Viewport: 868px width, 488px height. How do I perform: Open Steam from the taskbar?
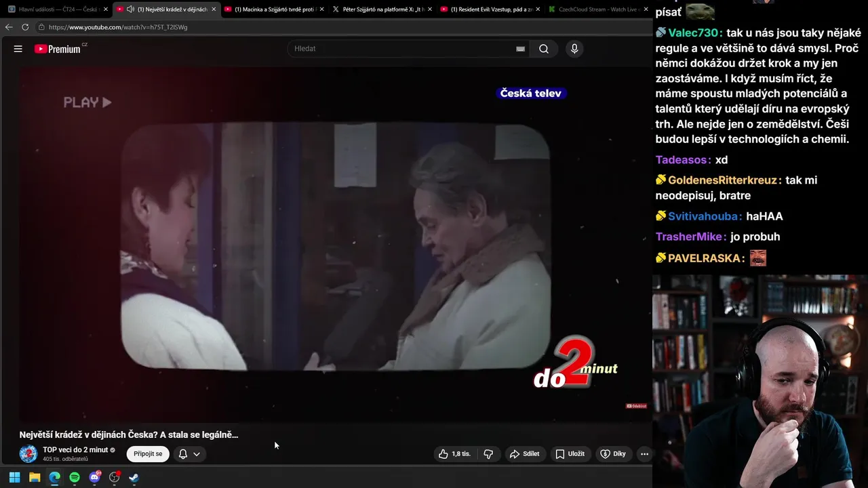click(x=134, y=477)
